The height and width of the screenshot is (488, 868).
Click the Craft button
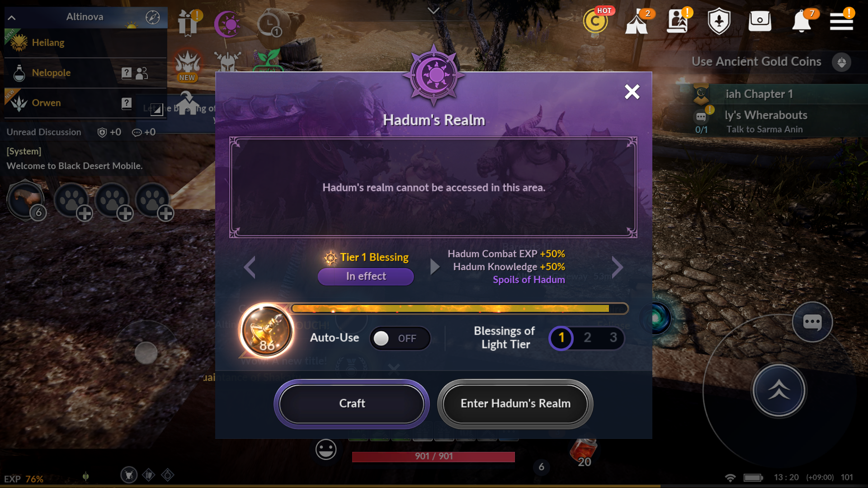[351, 404]
